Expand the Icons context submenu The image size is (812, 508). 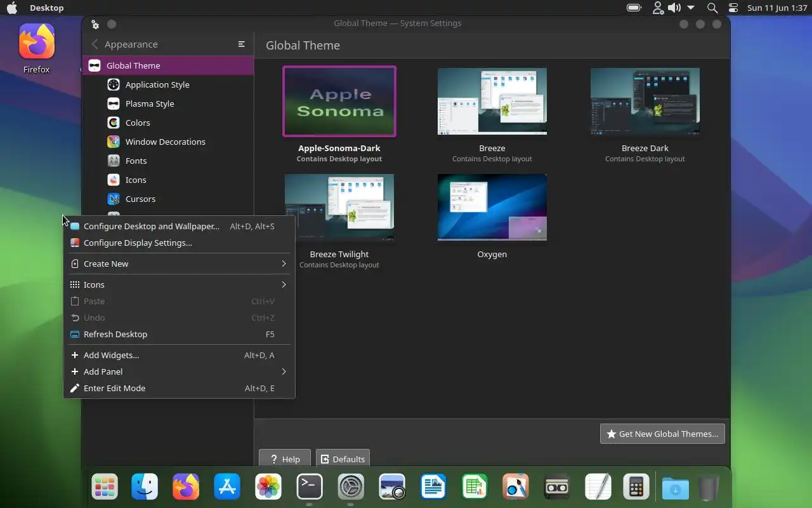[x=180, y=284]
